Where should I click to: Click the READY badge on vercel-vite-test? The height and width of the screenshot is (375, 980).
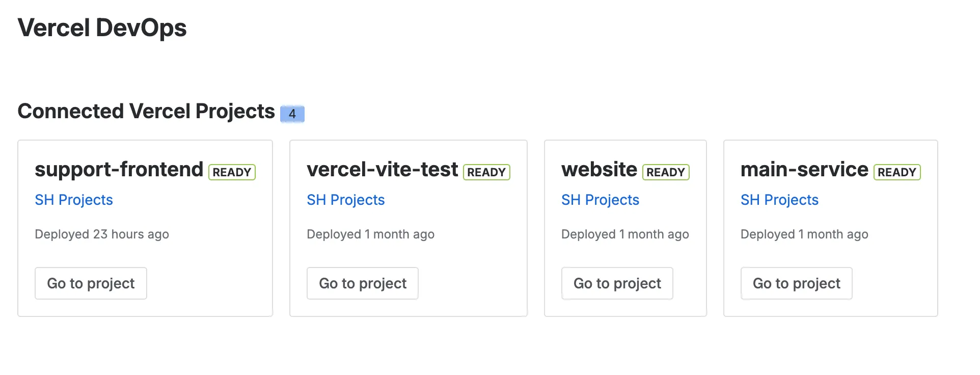[x=486, y=172]
